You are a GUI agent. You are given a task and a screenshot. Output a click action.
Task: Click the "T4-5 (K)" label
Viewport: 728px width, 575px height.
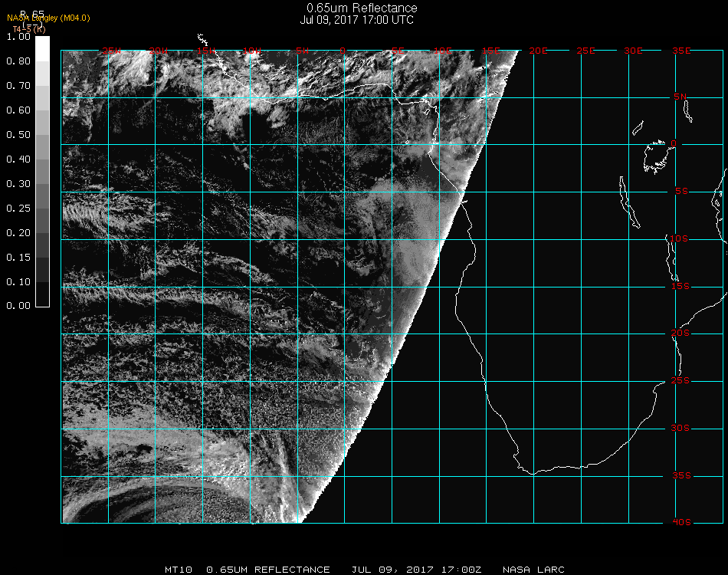29,29
